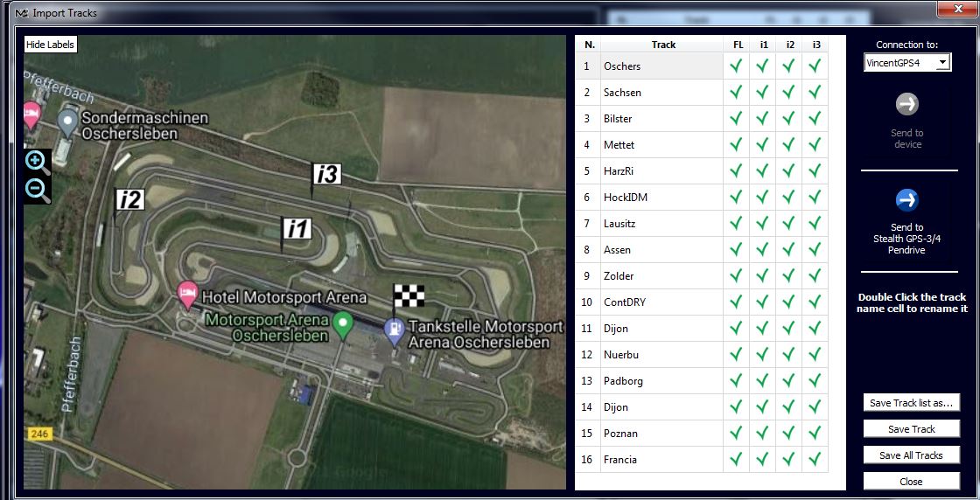
Task: Send tracks to Stealth GPS pendrive
Action: (906, 200)
